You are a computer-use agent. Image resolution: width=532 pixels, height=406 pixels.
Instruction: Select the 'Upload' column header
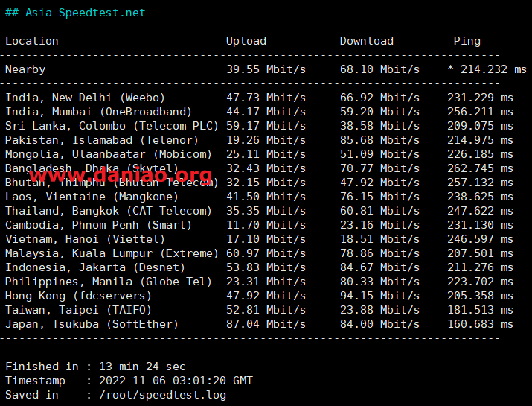(x=246, y=41)
